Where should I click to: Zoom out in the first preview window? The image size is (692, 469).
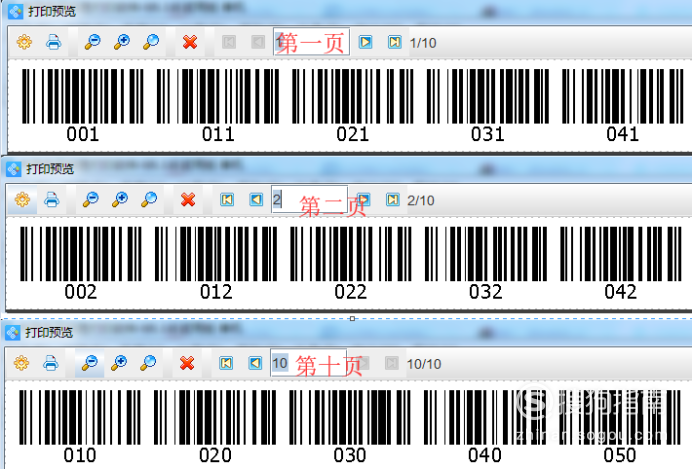point(93,42)
